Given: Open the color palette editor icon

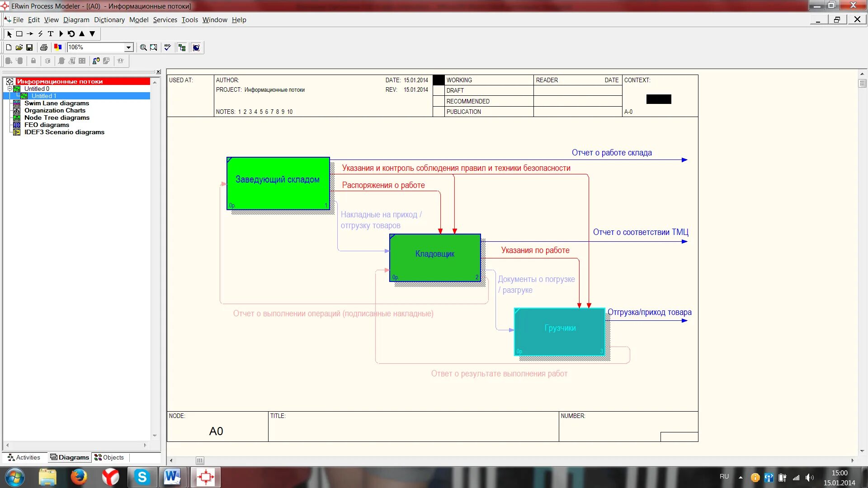Looking at the screenshot, I should [58, 47].
